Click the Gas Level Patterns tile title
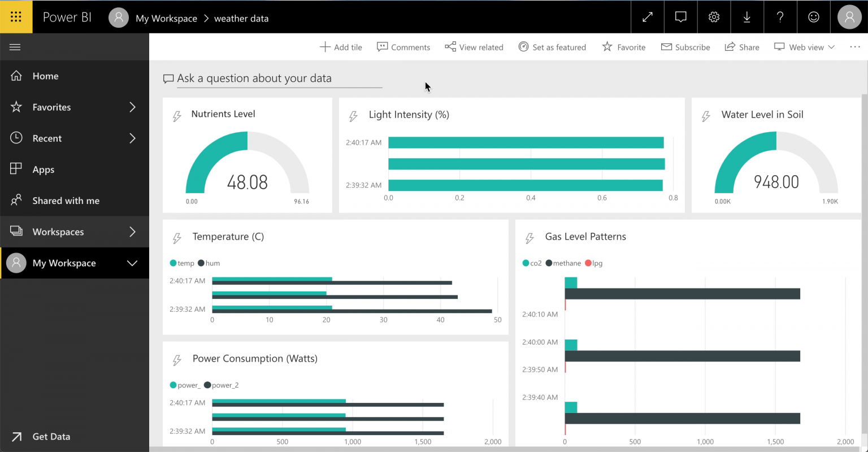This screenshot has height=452, width=868. click(585, 236)
